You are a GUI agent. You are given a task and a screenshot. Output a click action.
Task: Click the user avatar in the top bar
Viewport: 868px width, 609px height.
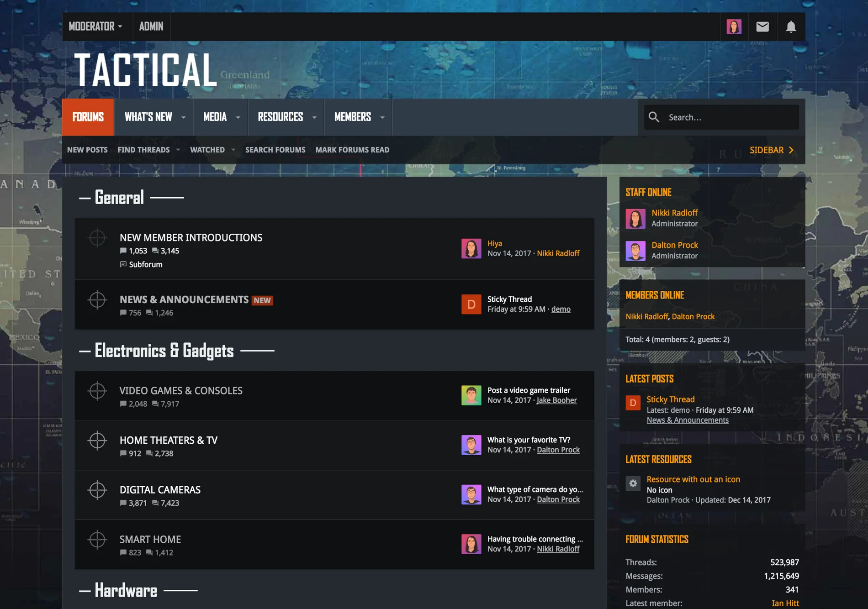(x=734, y=26)
